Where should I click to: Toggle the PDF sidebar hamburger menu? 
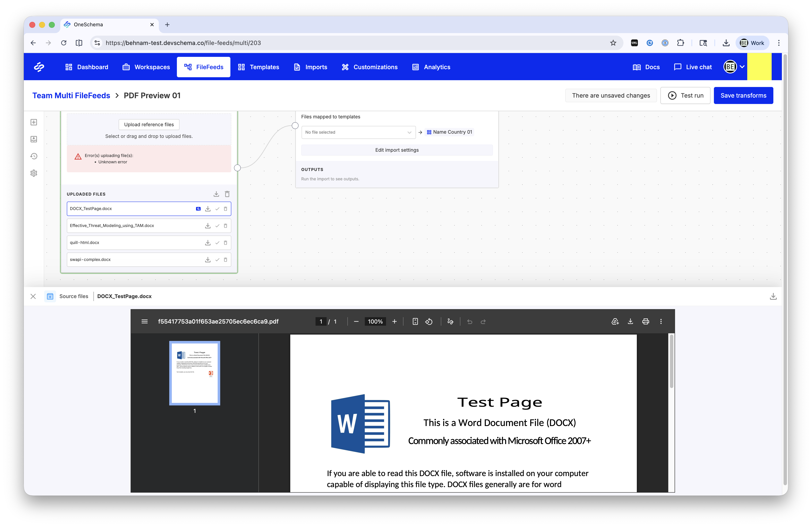(145, 321)
